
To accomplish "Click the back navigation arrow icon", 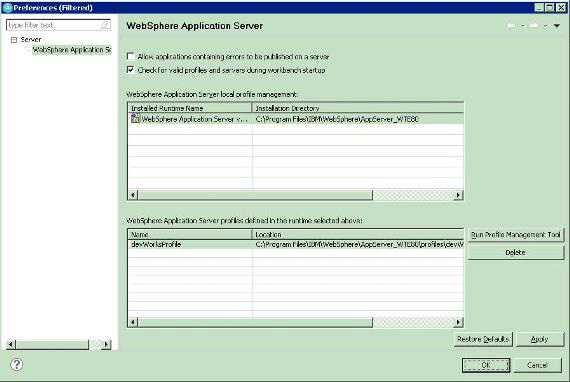I will pyautogui.click(x=511, y=25).
